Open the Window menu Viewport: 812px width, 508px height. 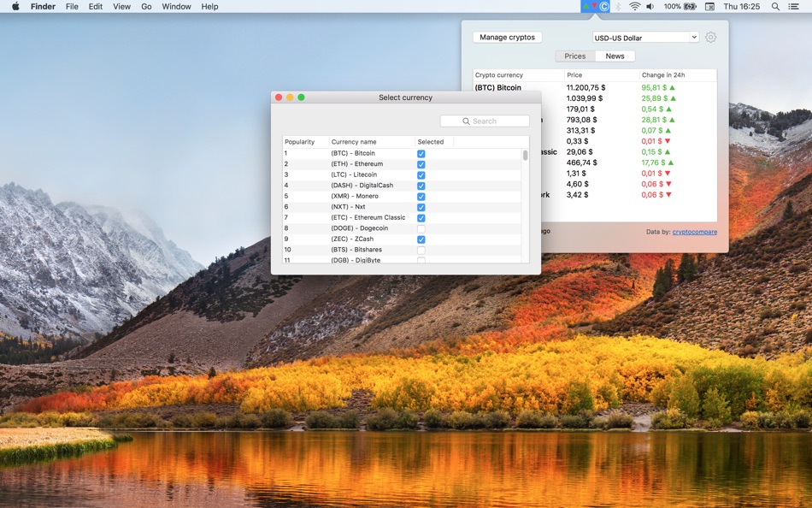(176, 6)
